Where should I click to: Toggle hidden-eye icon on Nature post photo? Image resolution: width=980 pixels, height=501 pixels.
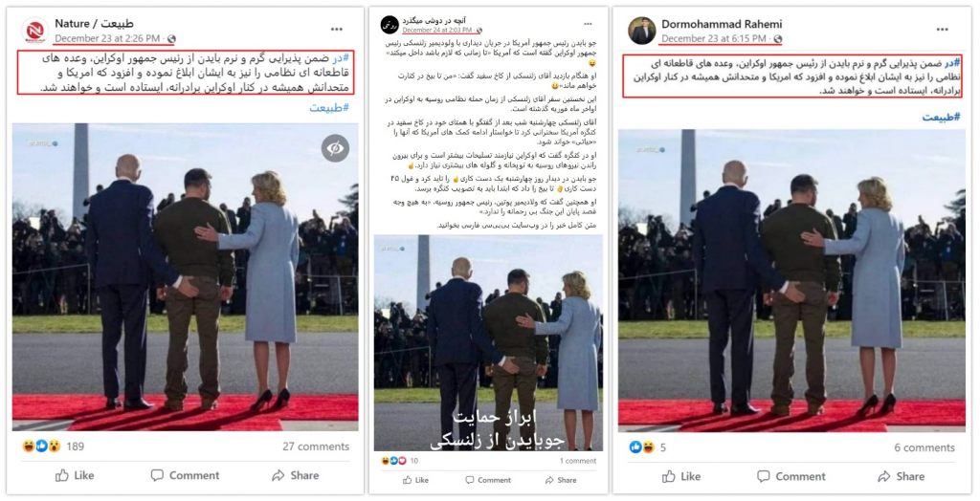(x=336, y=148)
